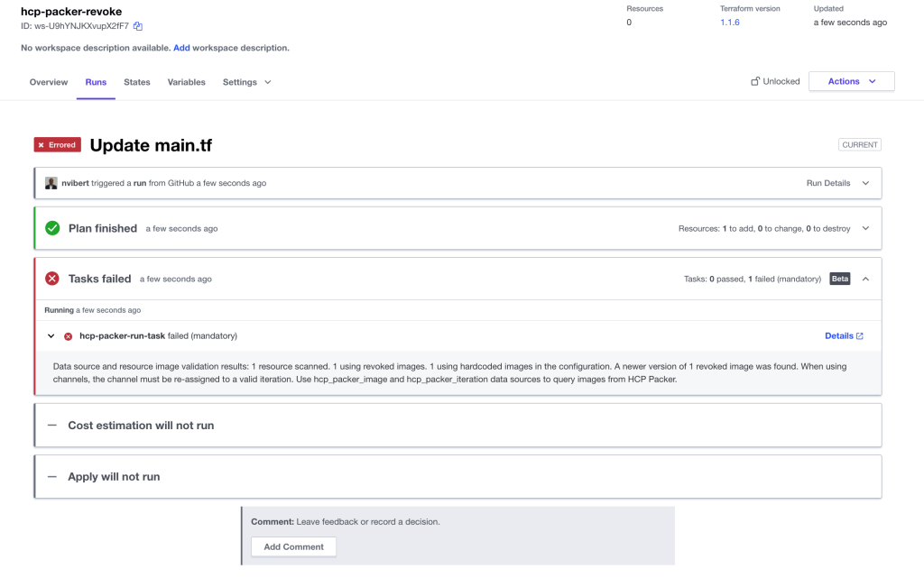Expand the Run Details section
This screenshot has height=587, width=924.
(865, 183)
